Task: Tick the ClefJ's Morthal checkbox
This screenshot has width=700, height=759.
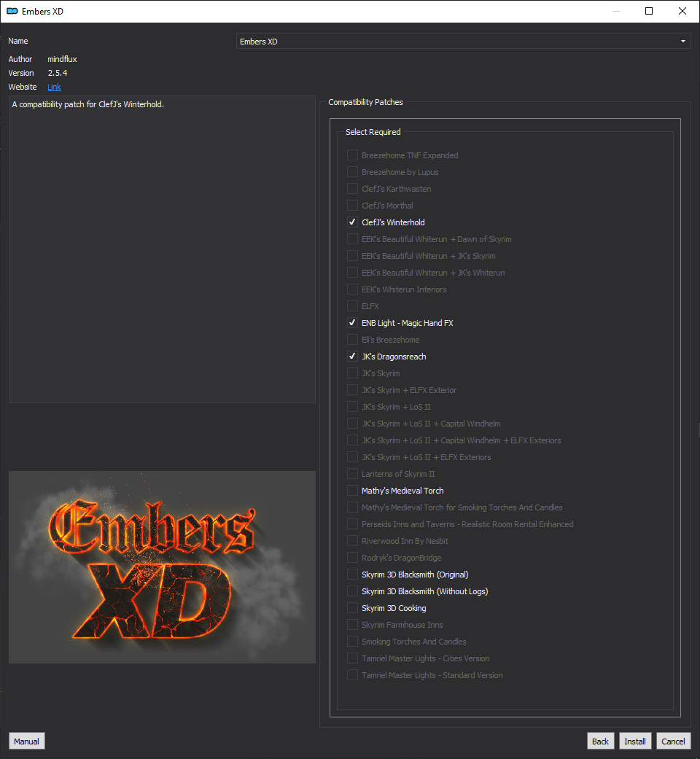Action: click(x=352, y=205)
